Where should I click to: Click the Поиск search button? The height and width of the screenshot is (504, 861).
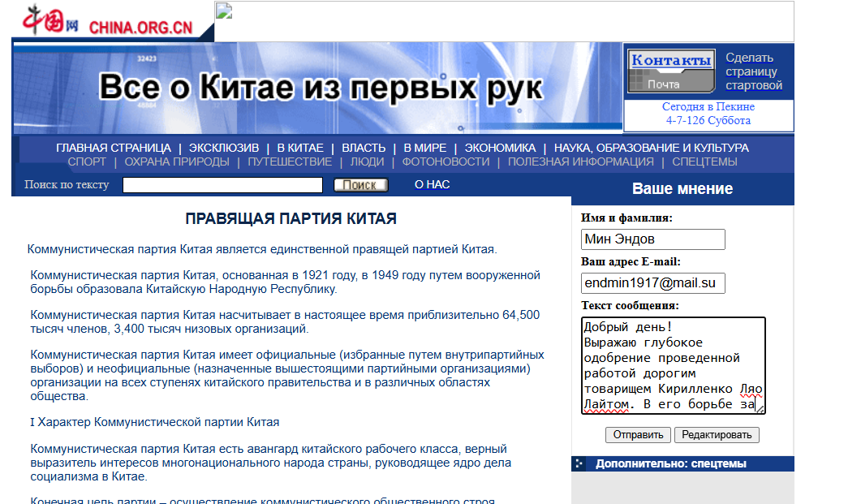pyautogui.click(x=361, y=185)
